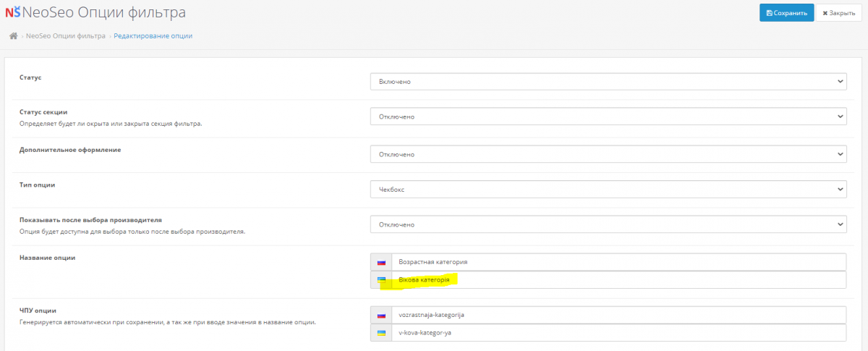868x351 pixels.
Task: Click the Статус label
Action: tap(30, 77)
